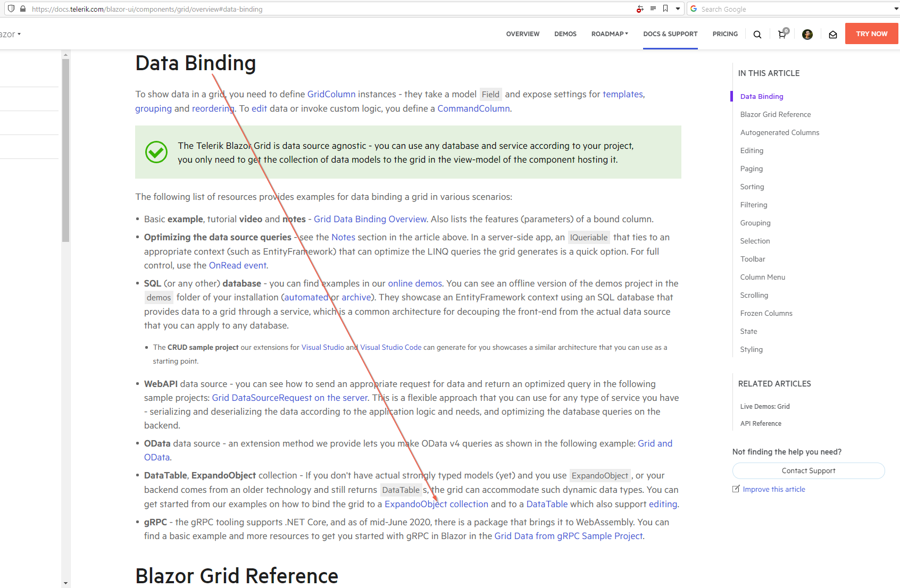
Task: Jump to Selection section
Action: coord(755,241)
